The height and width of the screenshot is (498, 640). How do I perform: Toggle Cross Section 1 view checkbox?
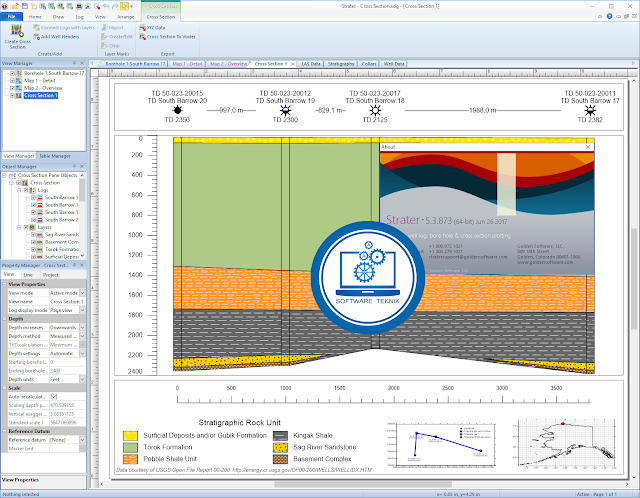tap(12, 96)
